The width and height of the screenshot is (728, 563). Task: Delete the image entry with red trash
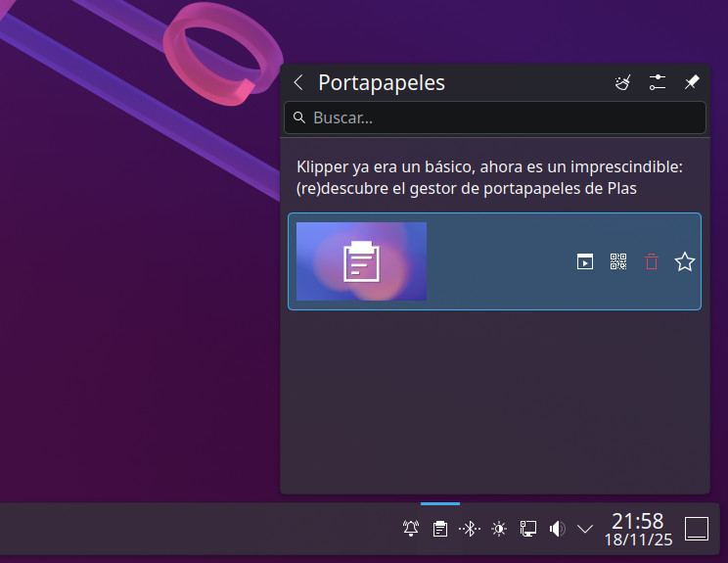point(652,261)
